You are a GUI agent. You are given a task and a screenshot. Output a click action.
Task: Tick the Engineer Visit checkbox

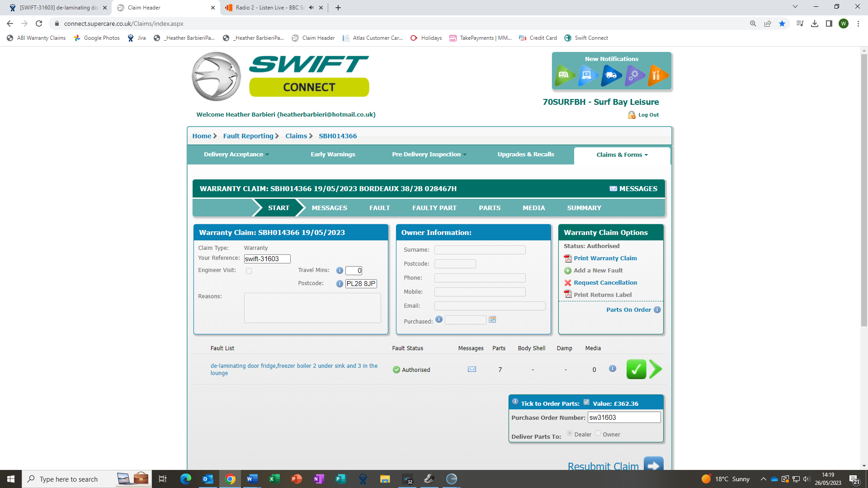[249, 271]
